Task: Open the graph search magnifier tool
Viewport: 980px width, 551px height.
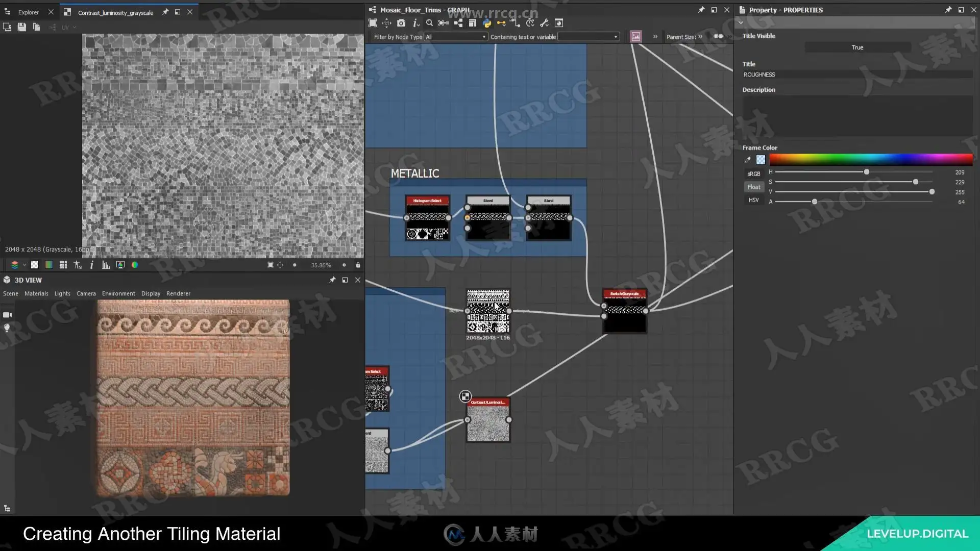Action: (429, 23)
